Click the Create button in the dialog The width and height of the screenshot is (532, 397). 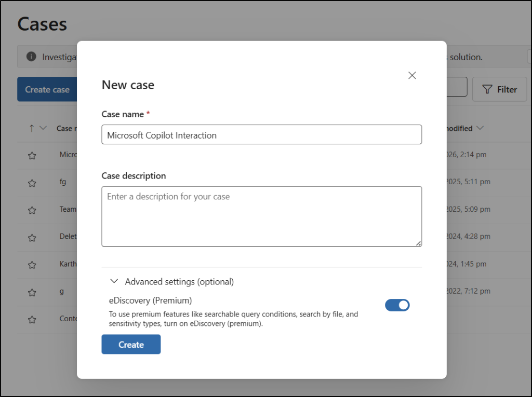(131, 344)
